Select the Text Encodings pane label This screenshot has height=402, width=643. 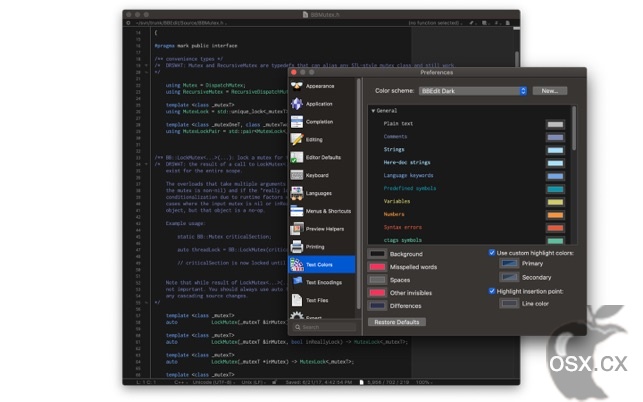click(324, 282)
